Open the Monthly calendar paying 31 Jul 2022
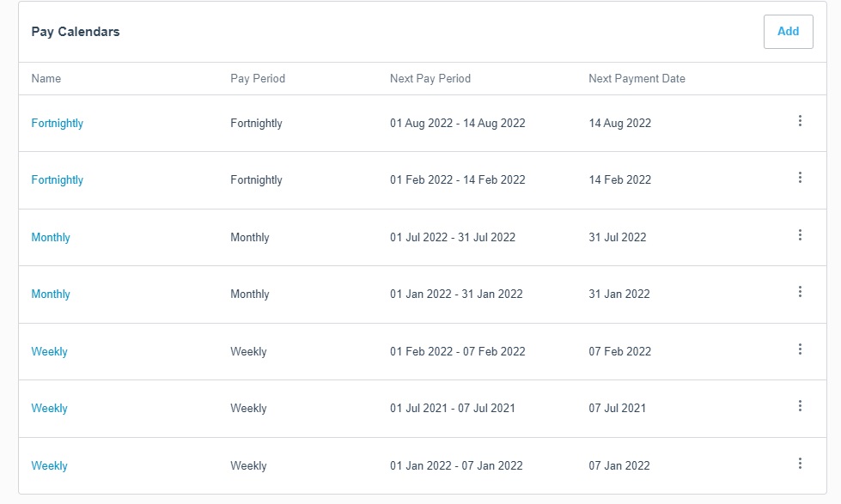Screen dimensions: 841x504 tap(51, 238)
